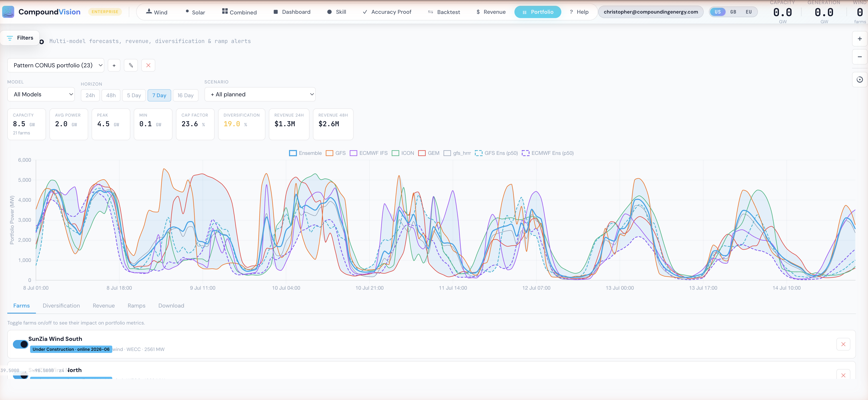
Task: Toggle GFS series in chart legend
Action: click(336, 153)
